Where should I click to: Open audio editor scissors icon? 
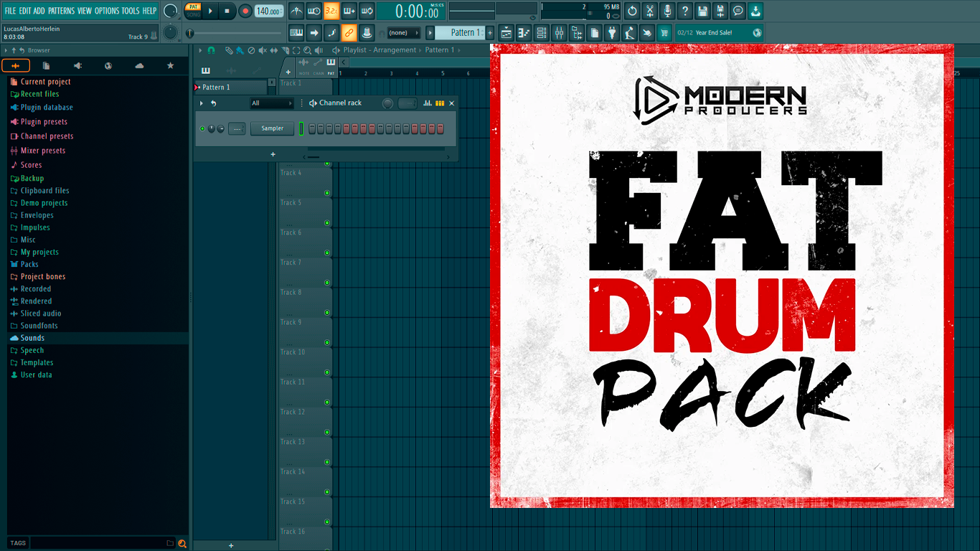click(650, 11)
